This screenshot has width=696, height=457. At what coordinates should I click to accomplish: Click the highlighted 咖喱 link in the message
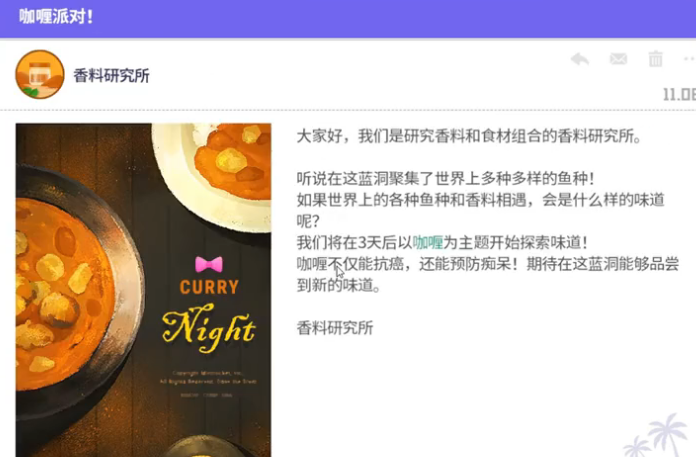point(428,242)
